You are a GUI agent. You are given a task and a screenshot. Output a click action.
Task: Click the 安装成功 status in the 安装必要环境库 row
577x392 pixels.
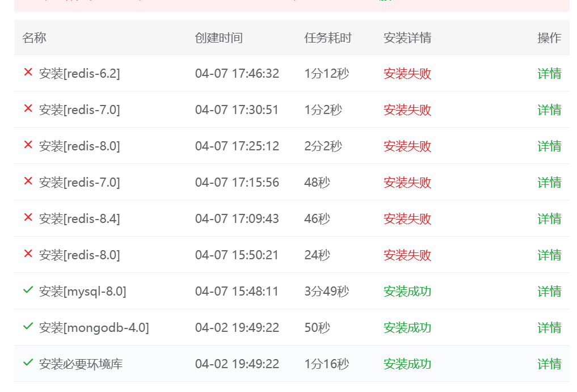click(407, 364)
